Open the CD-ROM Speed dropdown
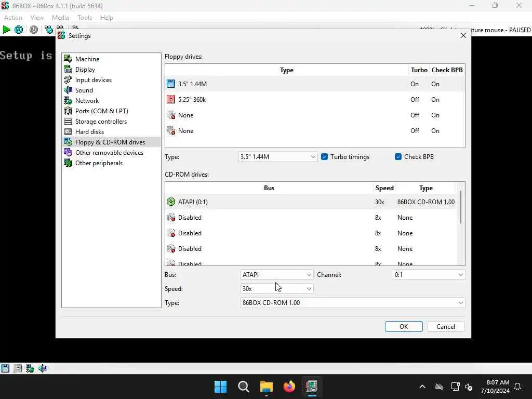This screenshot has width=532, height=399. (x=277, y=289)
